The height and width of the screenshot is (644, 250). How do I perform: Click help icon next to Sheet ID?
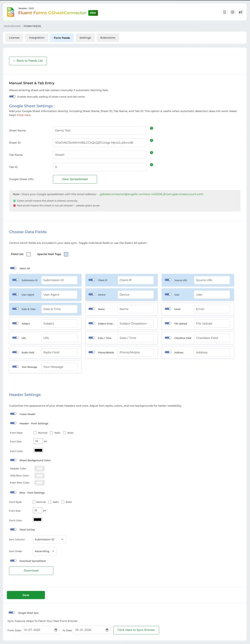click(152, 140)
